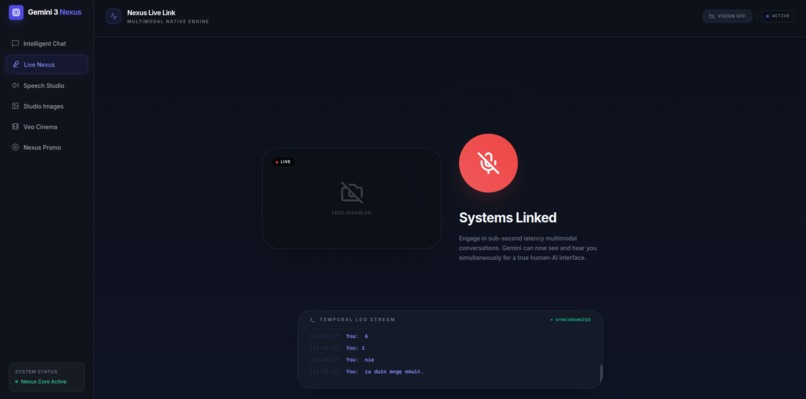The width and height of the screenshot is (806, 399).
Task: Click the Gemini 3 Nexus brand name
Action: point(54,12)
